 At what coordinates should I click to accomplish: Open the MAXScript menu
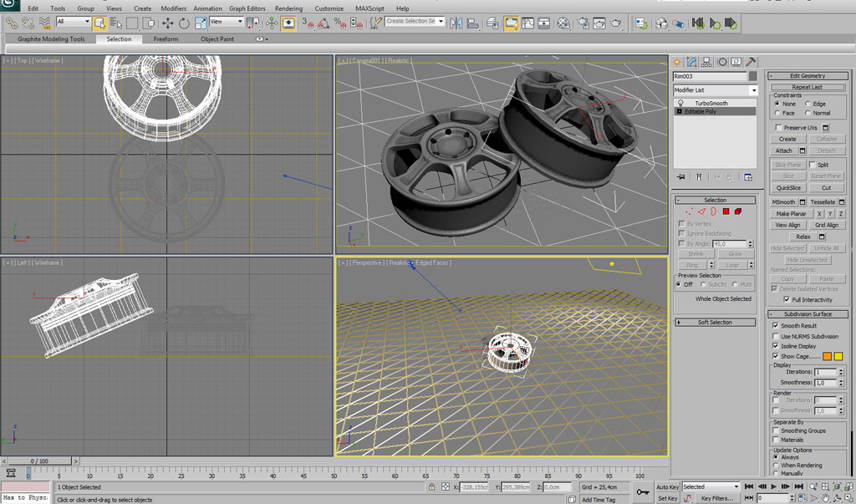[371, 8]
